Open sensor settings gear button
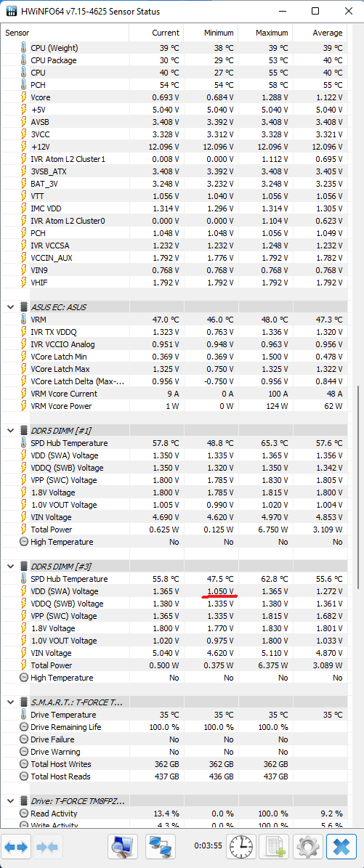This screenshot has width=364, height=868. [307, 846]
